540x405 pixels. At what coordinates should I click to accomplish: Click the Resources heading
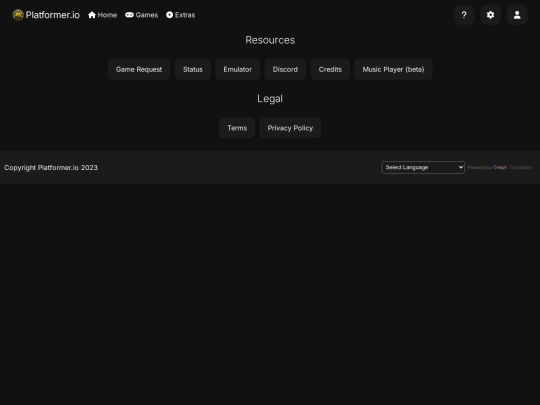(x=270, y=40)
